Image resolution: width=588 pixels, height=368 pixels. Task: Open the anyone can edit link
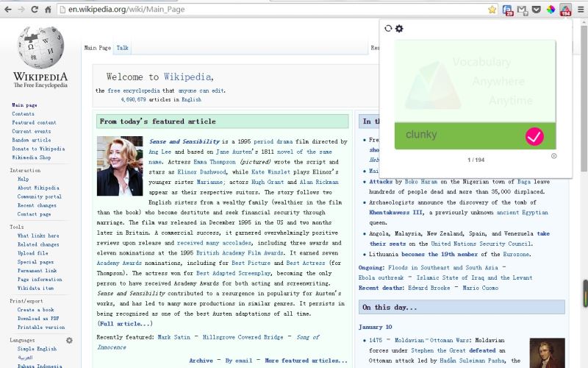[x=201, y=91]
